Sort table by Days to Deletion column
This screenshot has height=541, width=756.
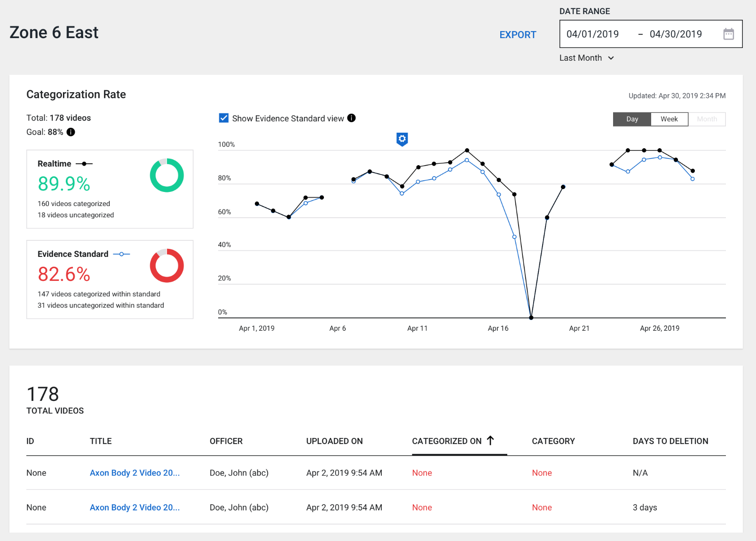click(x=670, y=441)
